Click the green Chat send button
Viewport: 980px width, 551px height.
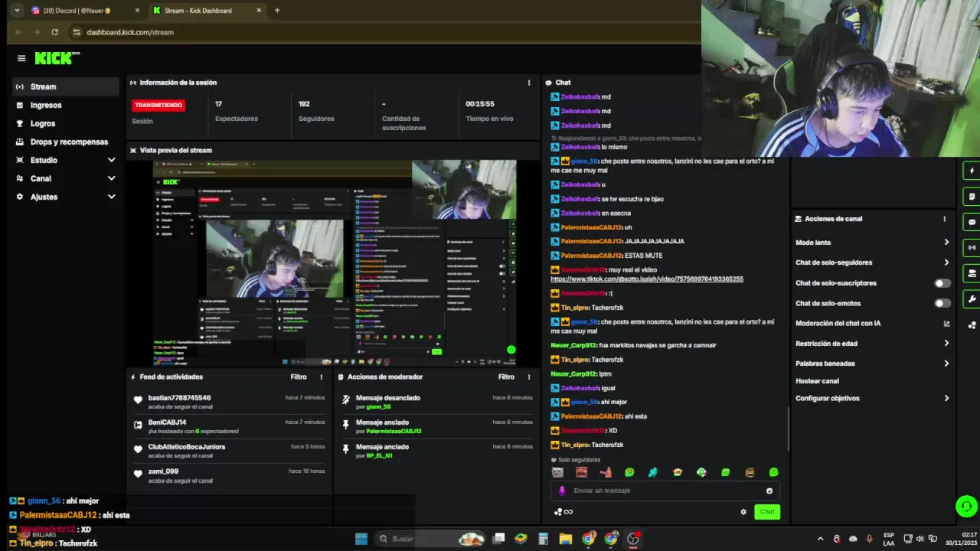point(767,511)
